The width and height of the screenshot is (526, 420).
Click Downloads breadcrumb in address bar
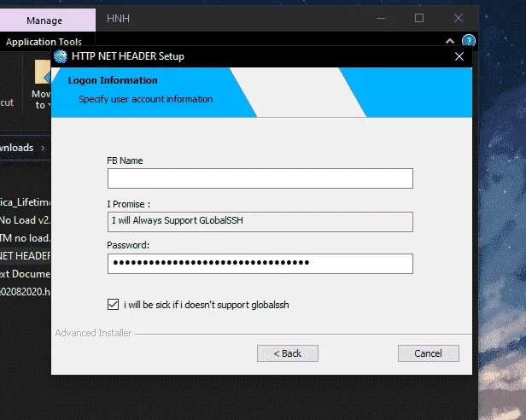tap(17, 148)
